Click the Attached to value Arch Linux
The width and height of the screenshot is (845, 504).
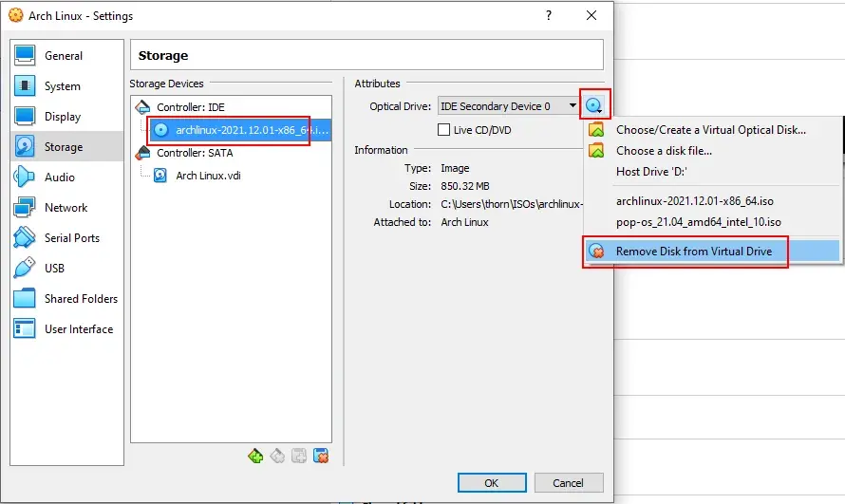pyautogui.click(x=464, y=222)
